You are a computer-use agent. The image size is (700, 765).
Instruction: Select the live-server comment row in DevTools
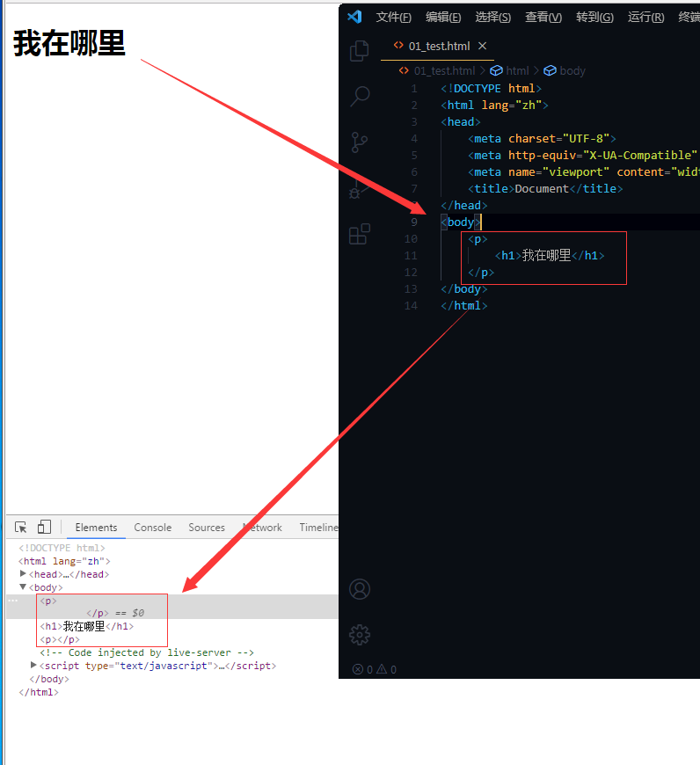147,652
